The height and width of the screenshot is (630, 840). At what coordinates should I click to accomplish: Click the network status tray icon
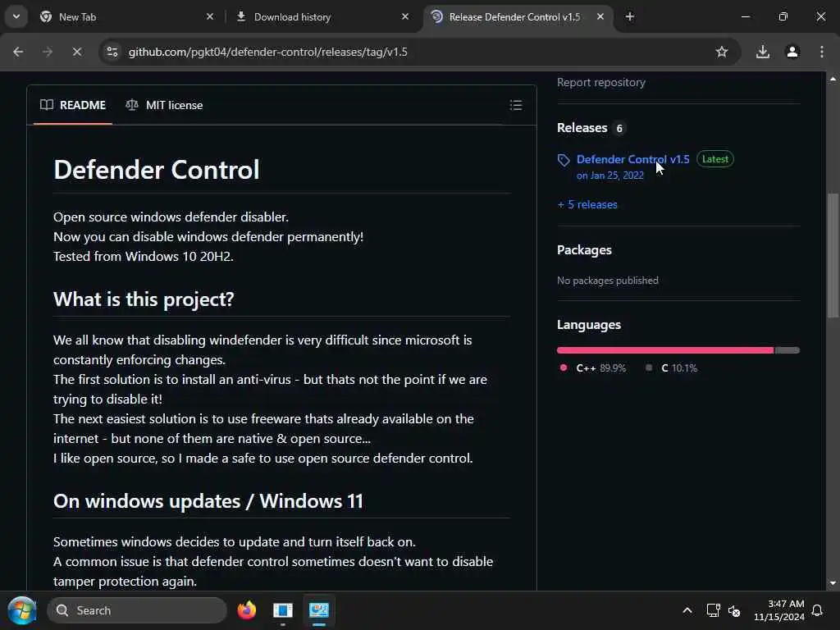pos(713,610)
